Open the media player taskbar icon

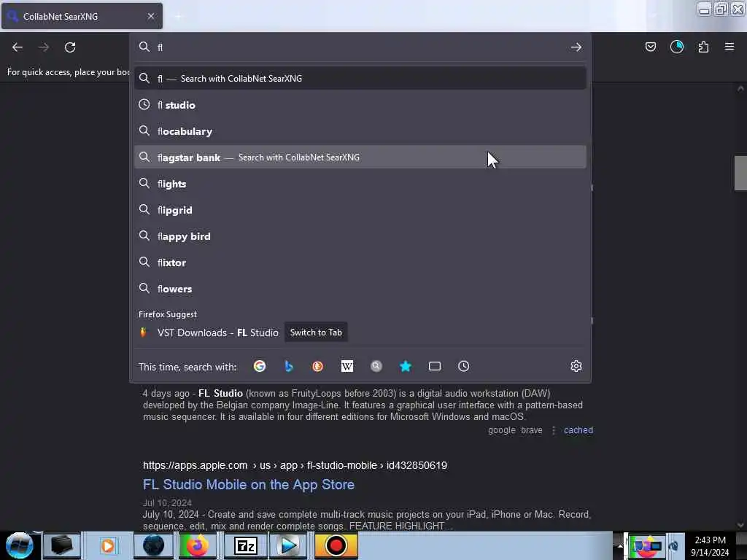click(108, 545)
